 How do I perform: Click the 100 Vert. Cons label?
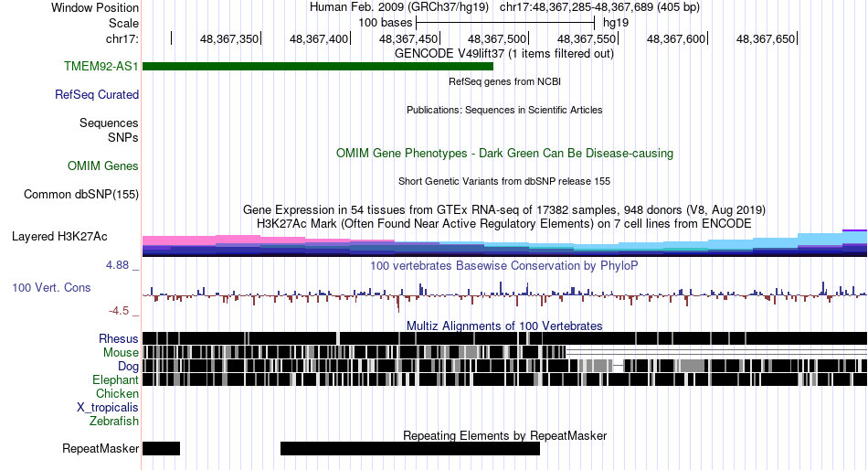51,288
